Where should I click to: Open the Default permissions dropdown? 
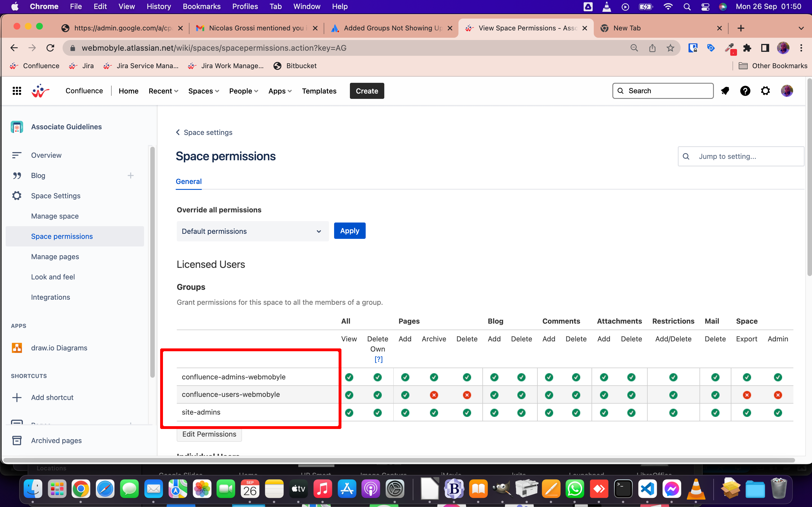[252, 231]
